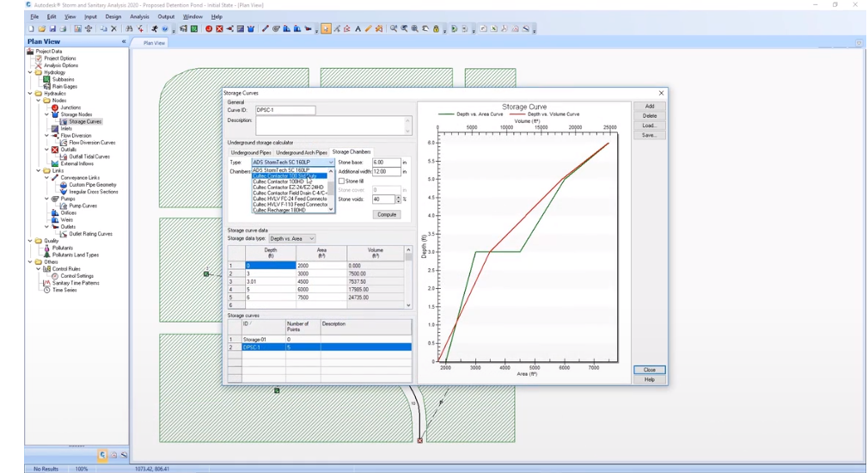The image size is (868, 473).
Task: Click the Additional width input field
Action: pyautogui.click(x=386, y=172)
